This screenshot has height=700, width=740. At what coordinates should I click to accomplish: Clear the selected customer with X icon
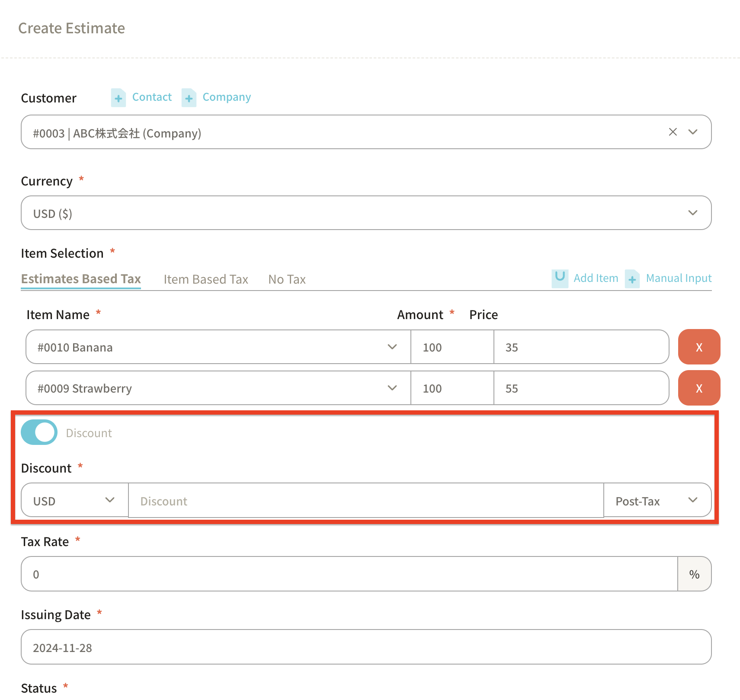click(x=673, y=132)
